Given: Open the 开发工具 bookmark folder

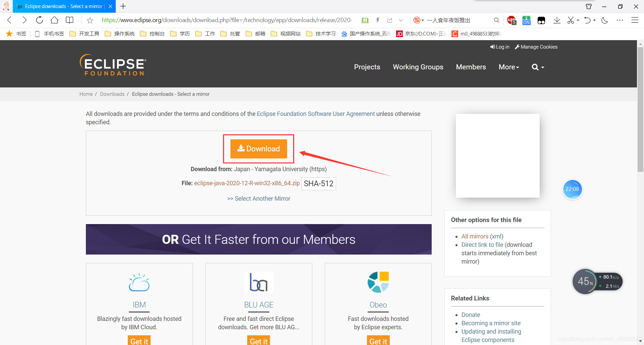Looking at the screenshot, I should tap(85, 33).
